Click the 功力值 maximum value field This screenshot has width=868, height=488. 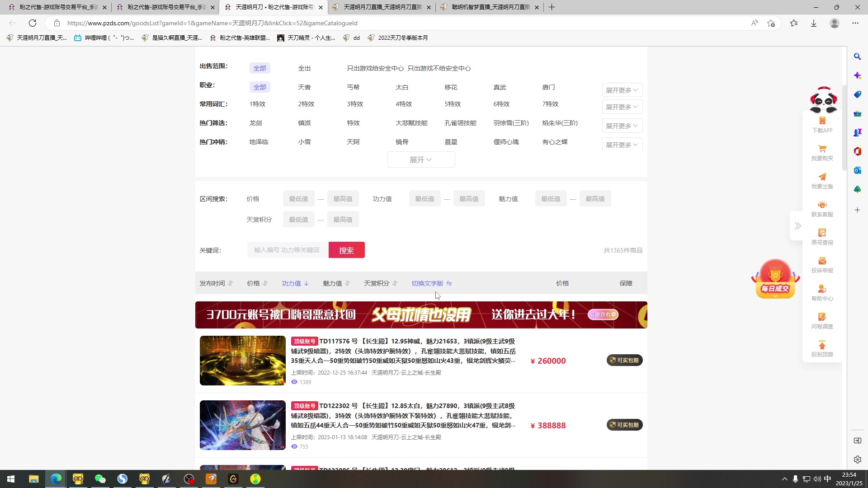click(469, 199)
